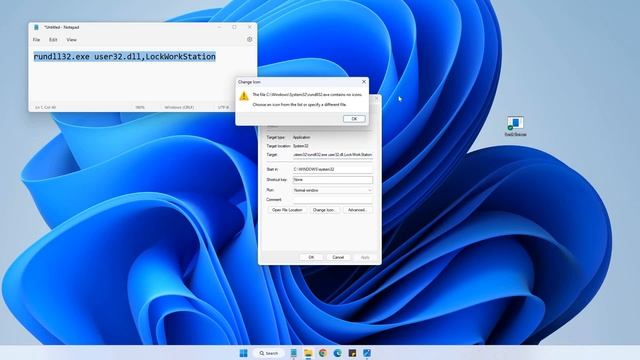The width and height of the screenshot is (640, 360).
Task: Click Apply in the Properties dialog
Action: (x=365, y=257)
